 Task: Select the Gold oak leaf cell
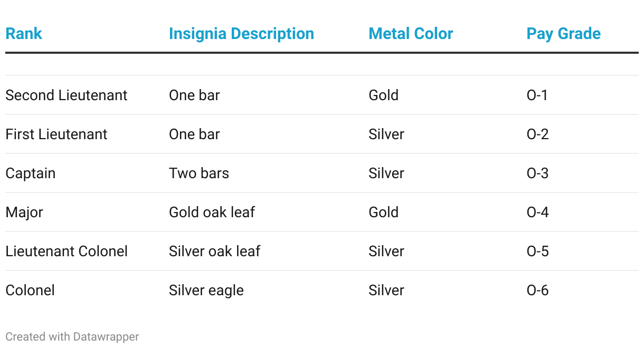tap(212, 212)
